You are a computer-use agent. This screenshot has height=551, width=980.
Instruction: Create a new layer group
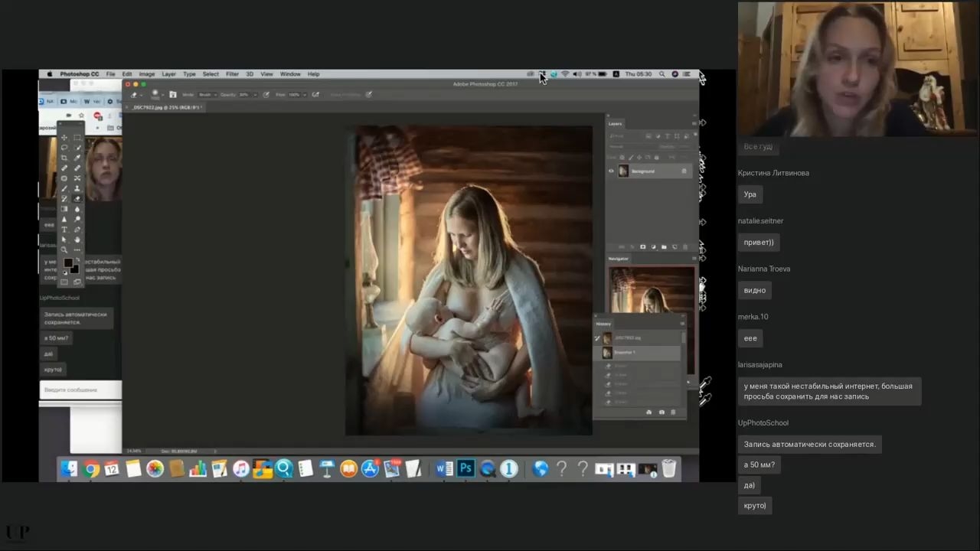click(x=664, y=247)
